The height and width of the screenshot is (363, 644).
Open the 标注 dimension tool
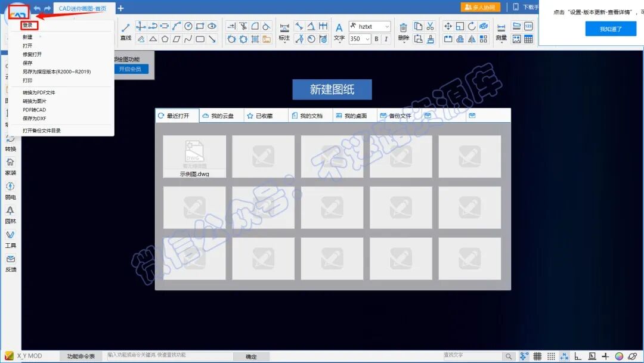tap(284, 32)
